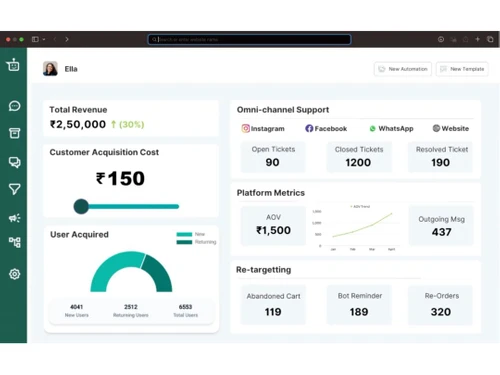The height and width of the screenshot is (375, 500).
Task: Click the User Acquired donut chart
Action: (x=131, y=271)
